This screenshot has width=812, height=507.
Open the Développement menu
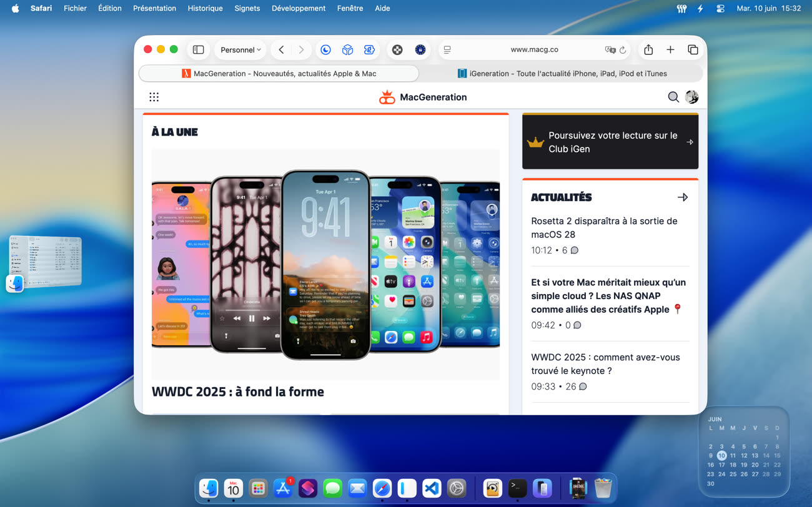coord(299,8)
